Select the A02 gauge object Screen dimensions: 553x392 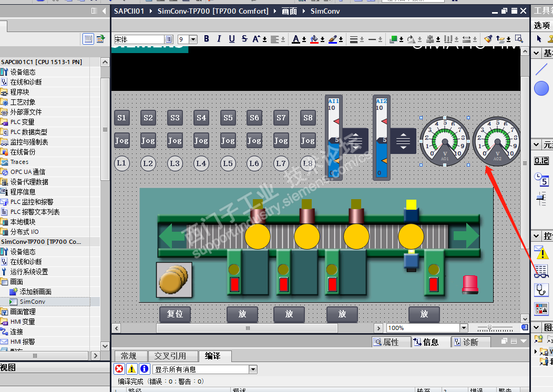click(497, 142)
